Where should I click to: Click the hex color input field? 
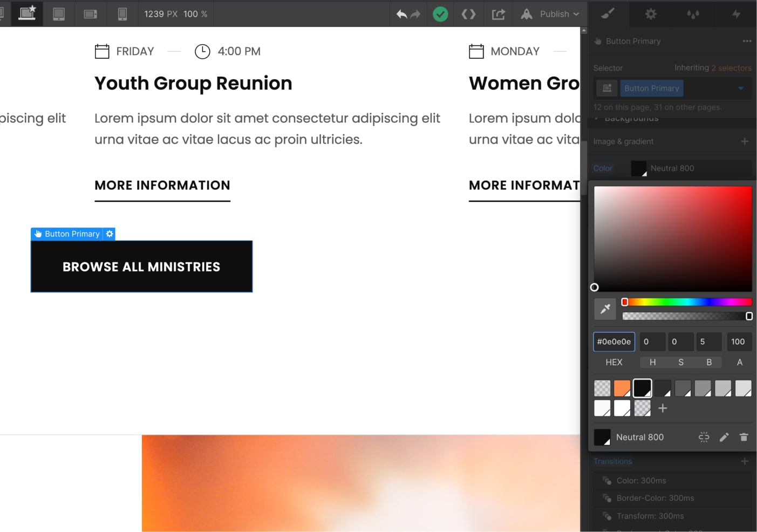coord(613,342)
